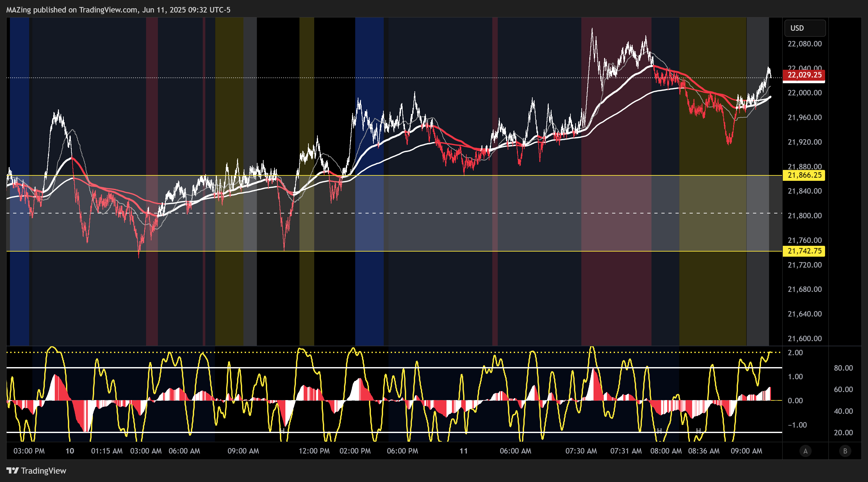The height and width of the screenshot is (482, 868).
Task: Click the 06:00 PM time label
Action: click(x=402, y=451)
